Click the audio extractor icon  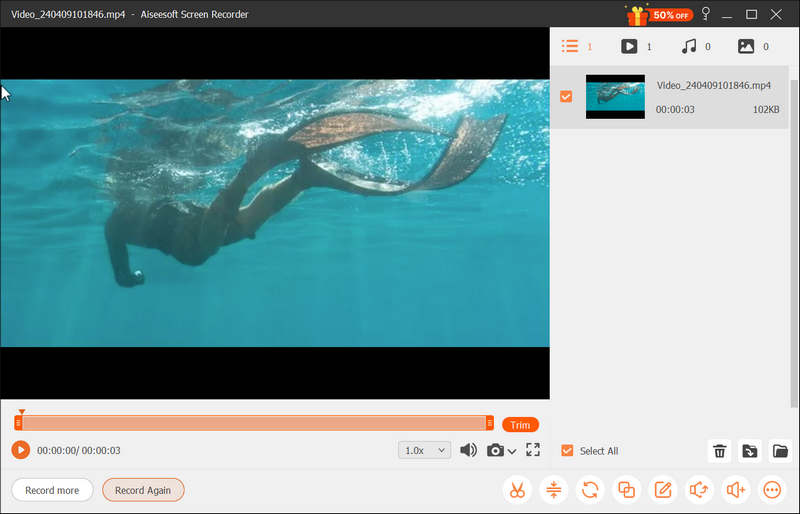click(x=699, y=490)
